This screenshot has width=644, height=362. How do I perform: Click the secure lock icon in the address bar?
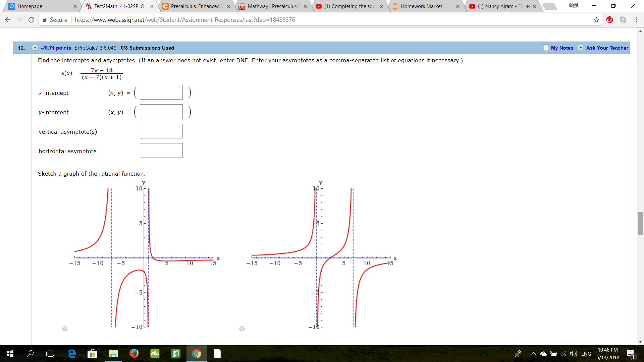(44, 20)
